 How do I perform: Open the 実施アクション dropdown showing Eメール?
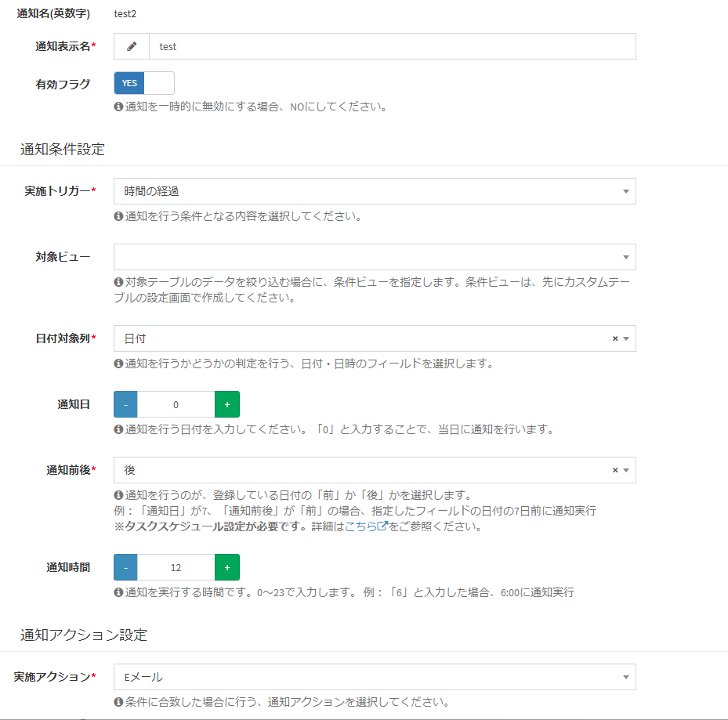click(375, 677)
